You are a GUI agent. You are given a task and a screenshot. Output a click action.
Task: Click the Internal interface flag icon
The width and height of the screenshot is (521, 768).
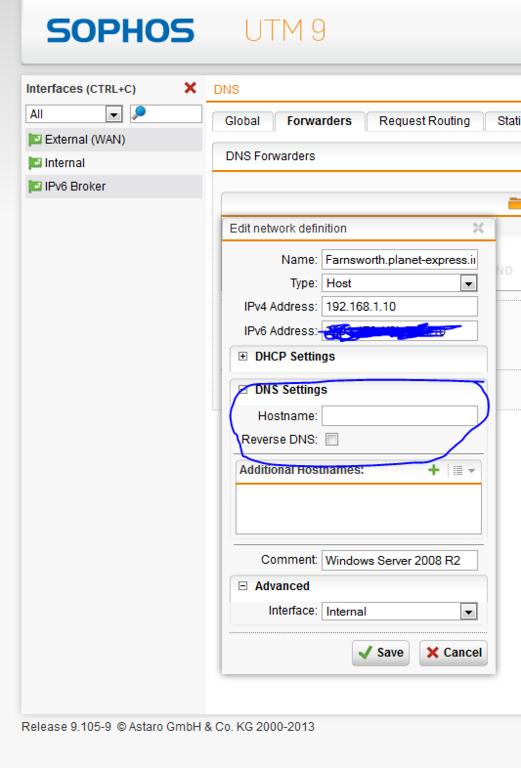pyautogui.click(x=35, y=163)
